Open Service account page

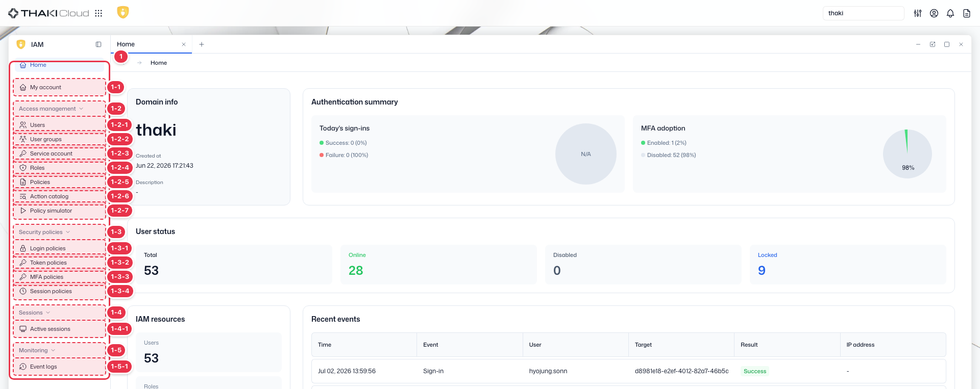coord(59,153)
